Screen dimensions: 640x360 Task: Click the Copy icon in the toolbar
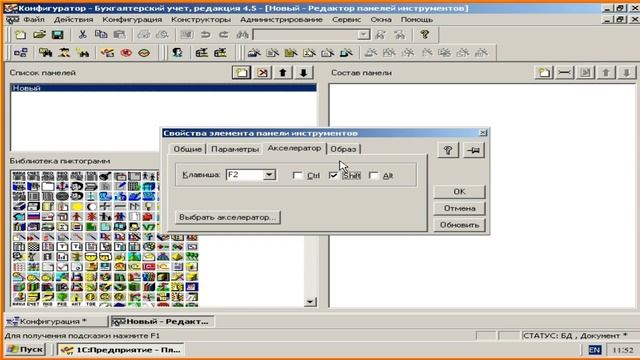(x=101, y=35)
